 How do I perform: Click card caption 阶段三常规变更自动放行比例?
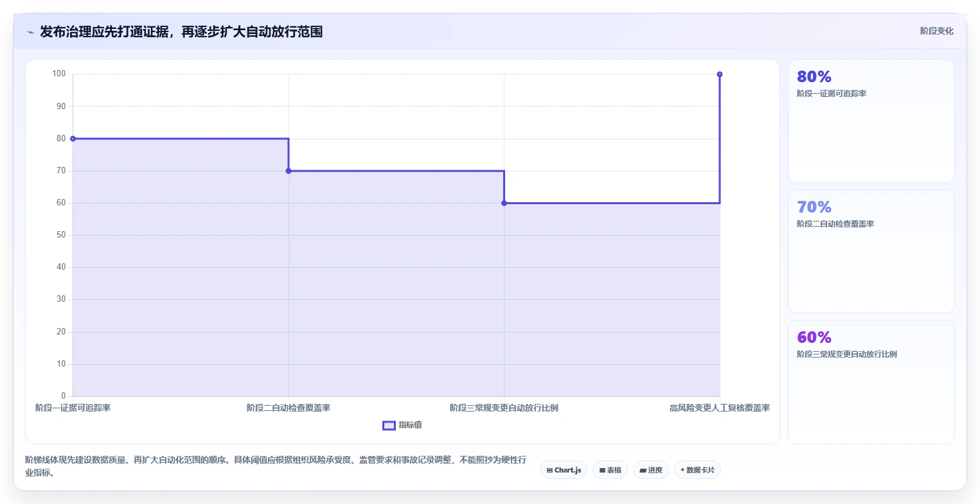pos(847,354)
